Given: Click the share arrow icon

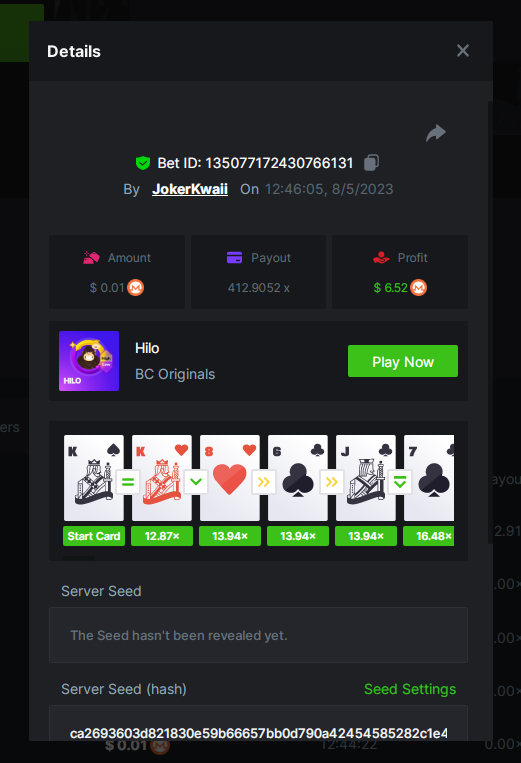Looking at the screenshot, I should click(435, 133).
